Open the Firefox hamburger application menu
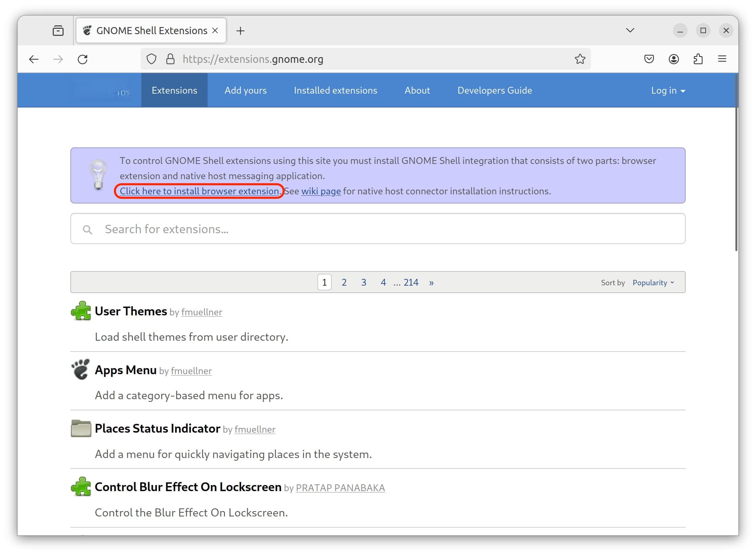The width and height of the screenshot is (756, 555). [x=722, y=59]
